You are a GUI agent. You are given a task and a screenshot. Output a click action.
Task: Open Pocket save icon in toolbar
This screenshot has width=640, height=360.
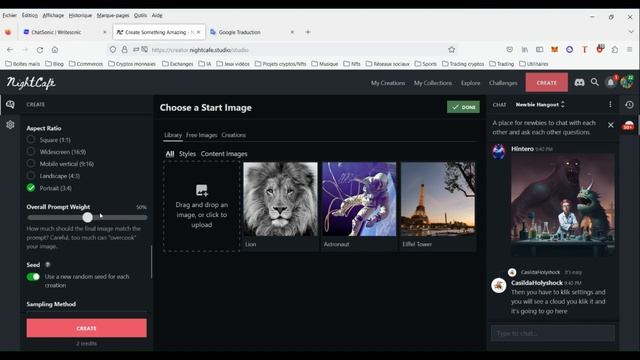point(509,49)
